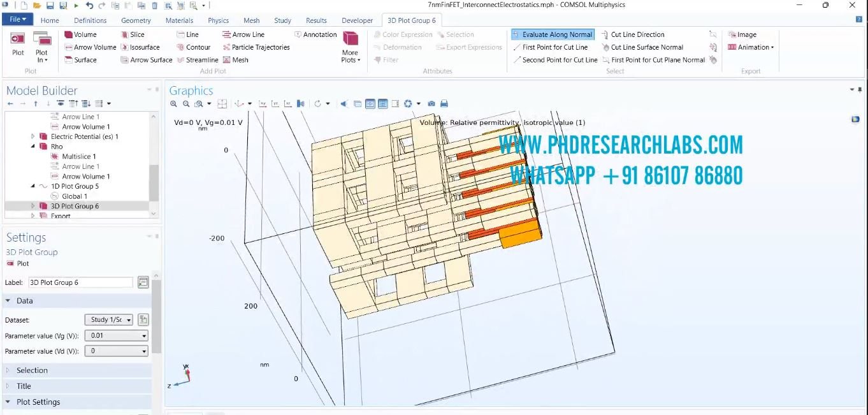This screenshot has height=415, width=868.
Task: Add a Surface plot from ribbon
Action: [81, 60]
